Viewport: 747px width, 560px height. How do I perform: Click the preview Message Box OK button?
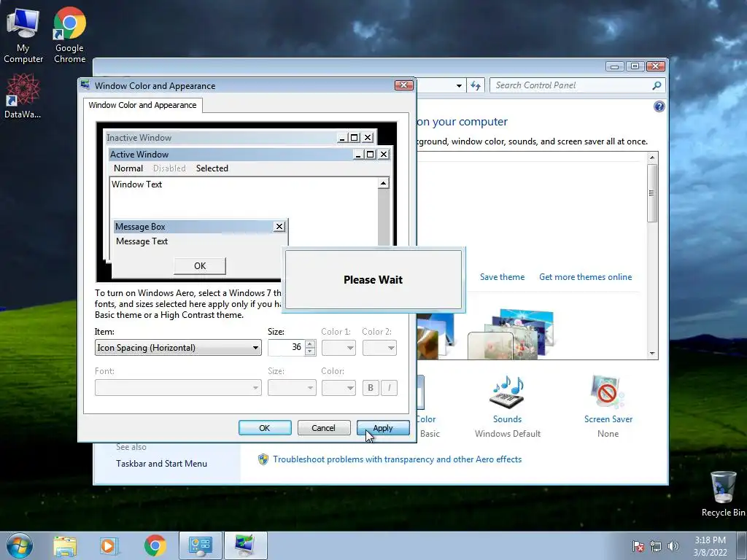tap(200, 265)
